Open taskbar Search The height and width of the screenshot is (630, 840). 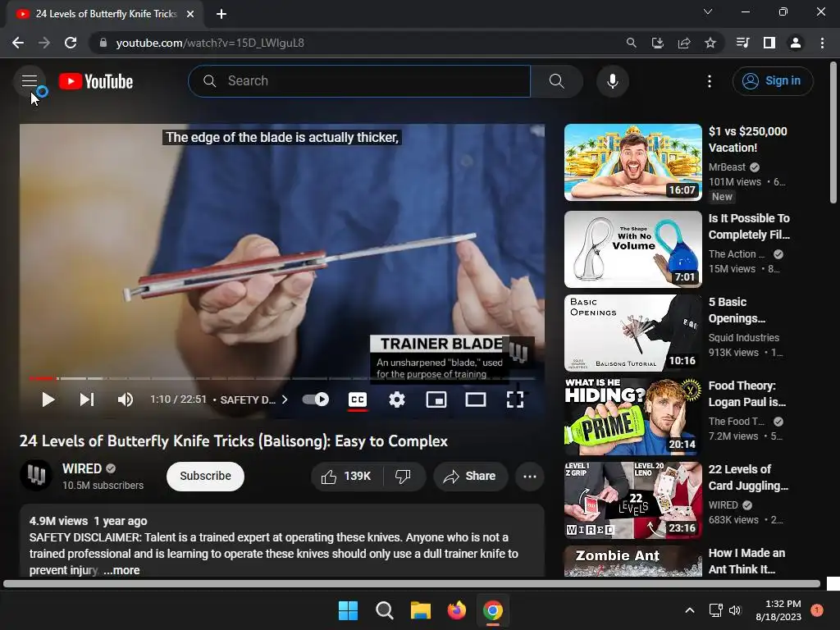[384, 610]
